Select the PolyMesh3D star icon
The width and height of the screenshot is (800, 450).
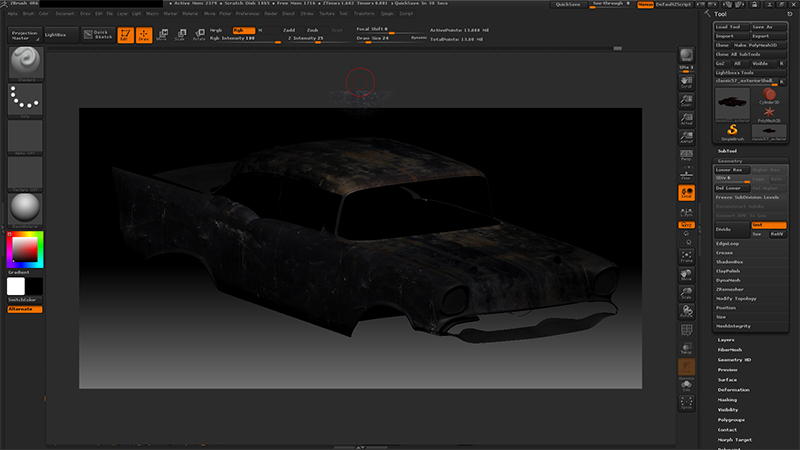click(x=769, y=114)
